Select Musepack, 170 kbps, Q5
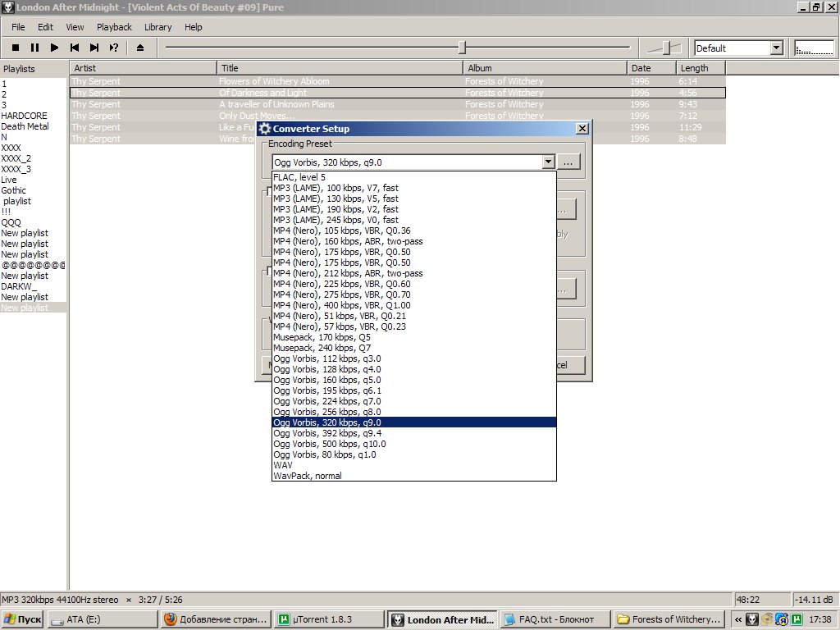The height and width of the screenshot is (630, 840). coord(414,337)
